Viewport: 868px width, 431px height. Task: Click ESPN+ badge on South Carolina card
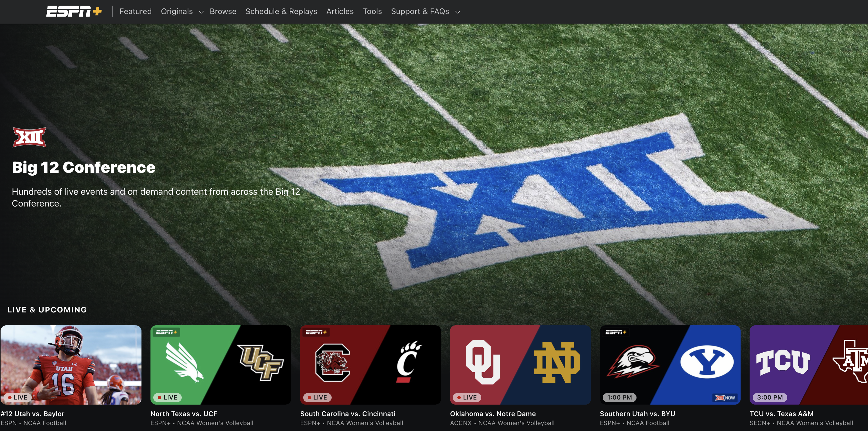pyautogui.click(x=316, y=332)
